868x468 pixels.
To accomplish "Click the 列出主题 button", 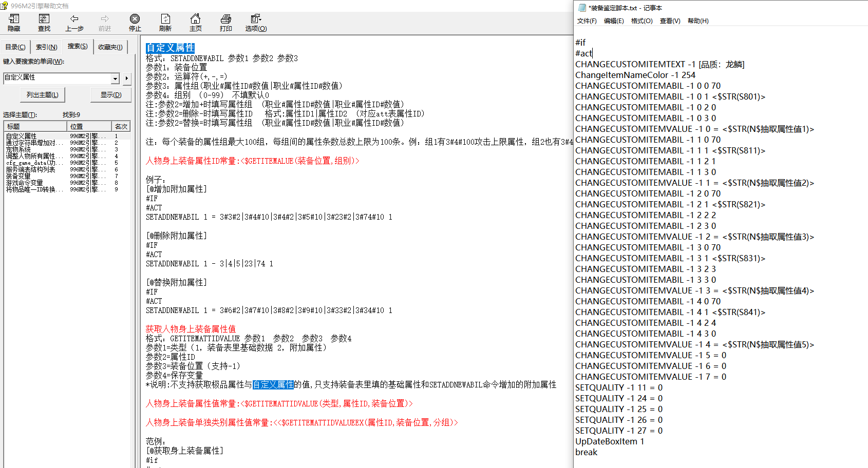I will (x=43, y=95).
